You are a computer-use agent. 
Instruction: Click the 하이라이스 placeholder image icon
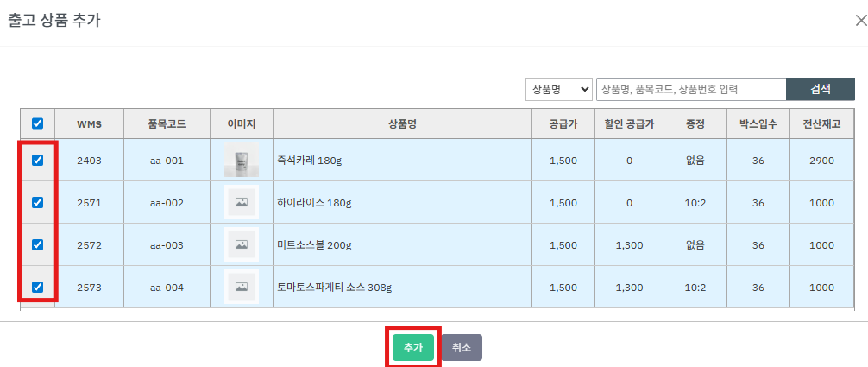[x=241, y=203]
